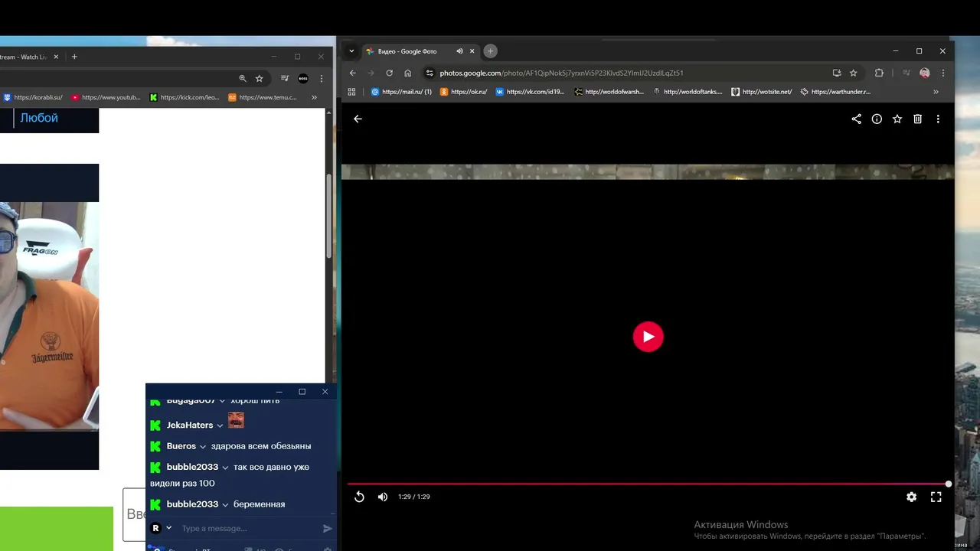Viewport: 980px width, 551px height.
Task: Navigate back in the Photos browser window
Action: click(352, 73)
